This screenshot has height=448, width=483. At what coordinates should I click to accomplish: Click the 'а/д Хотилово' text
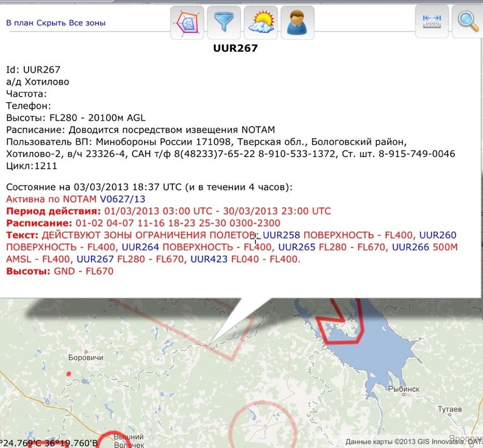point(38,82)
